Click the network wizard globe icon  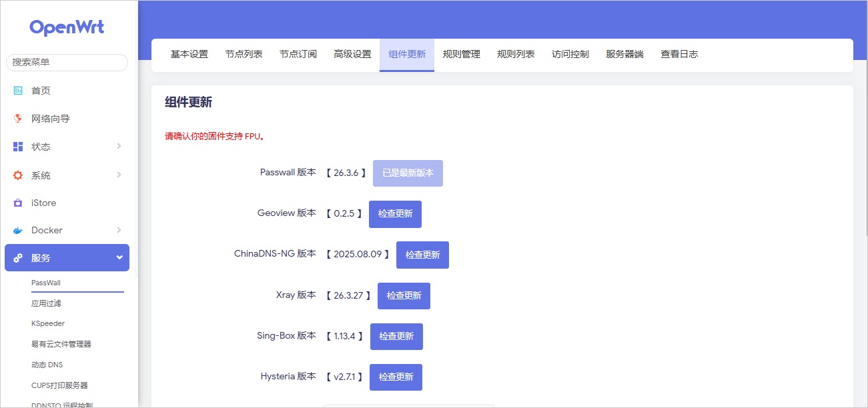coord(18,119)
